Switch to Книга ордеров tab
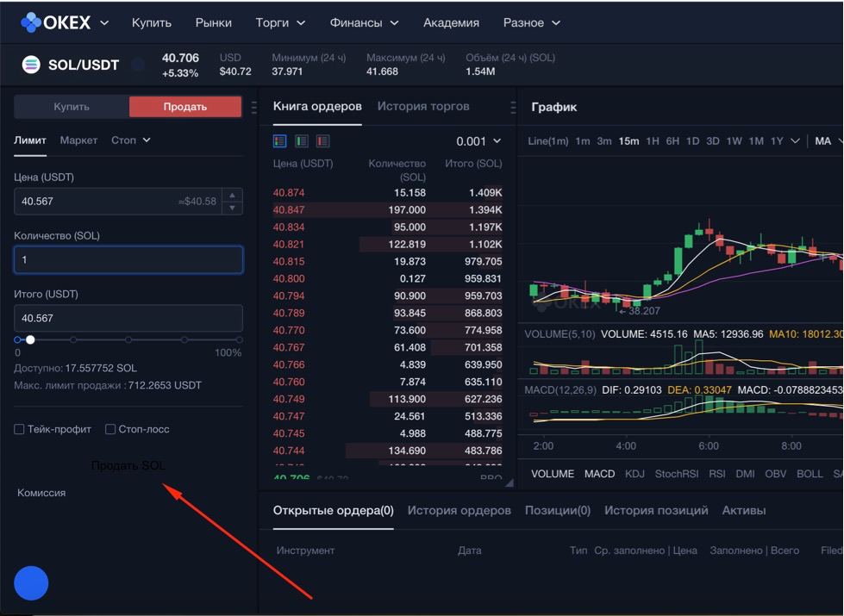The width and height of the screenshot is (844, 616). (x=317, y=106)
